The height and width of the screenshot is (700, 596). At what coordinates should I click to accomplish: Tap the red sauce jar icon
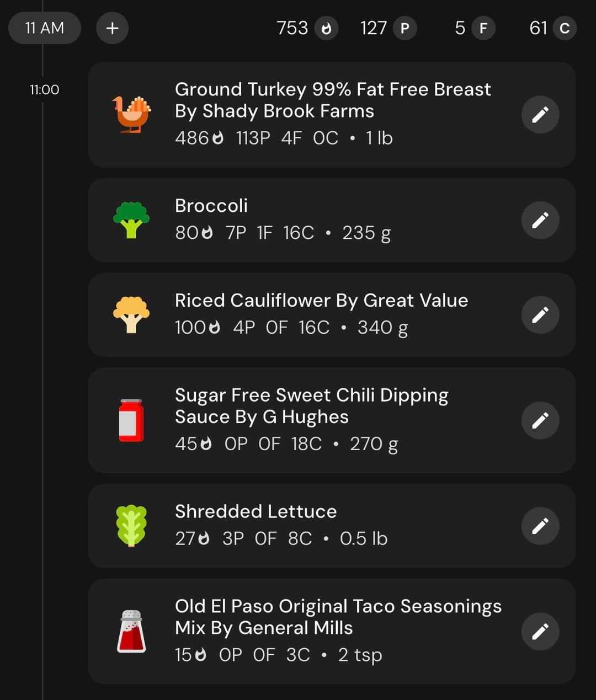[131, 420]
